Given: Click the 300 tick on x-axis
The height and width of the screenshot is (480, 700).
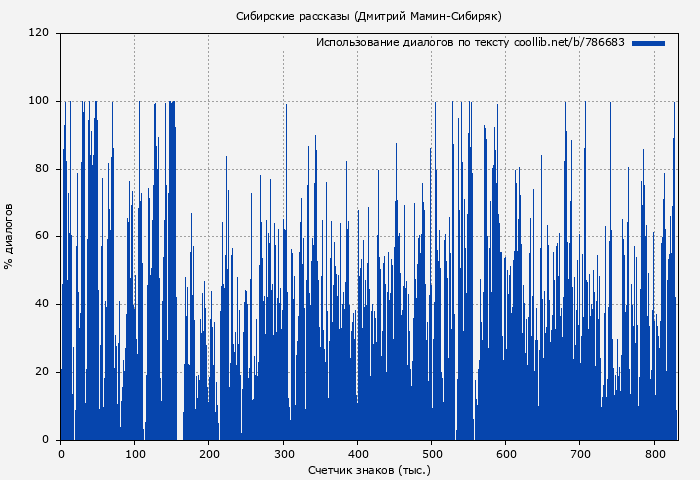Looking at the screenshot, I should point(283,453).
